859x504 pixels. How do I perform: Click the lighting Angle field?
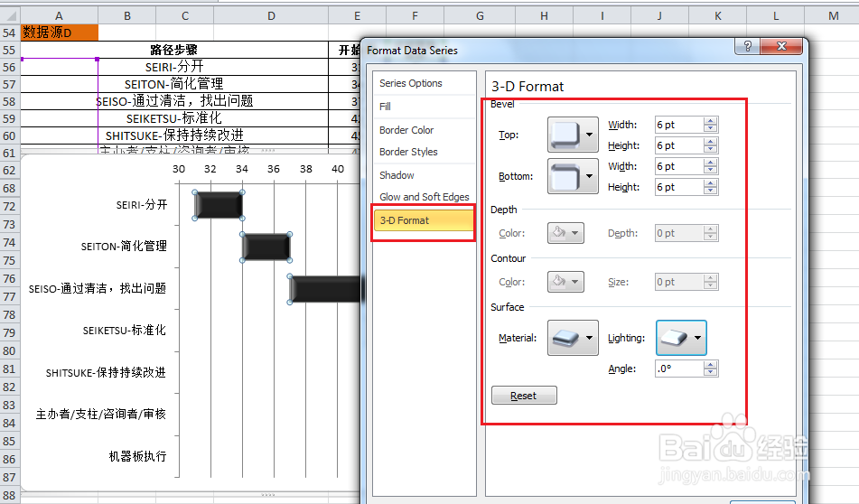679,369
